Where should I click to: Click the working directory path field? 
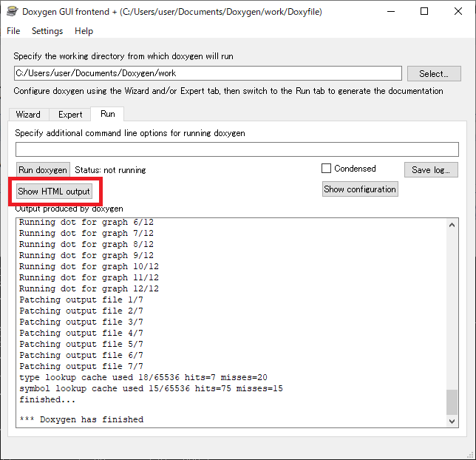tap(208, 73)
